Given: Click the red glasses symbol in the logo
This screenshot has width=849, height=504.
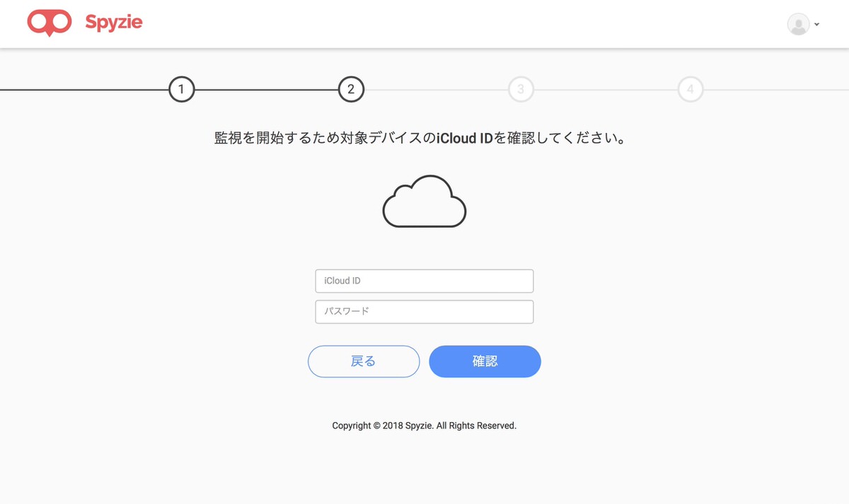Looking at the screenshot, I should [x=50, y=22].
